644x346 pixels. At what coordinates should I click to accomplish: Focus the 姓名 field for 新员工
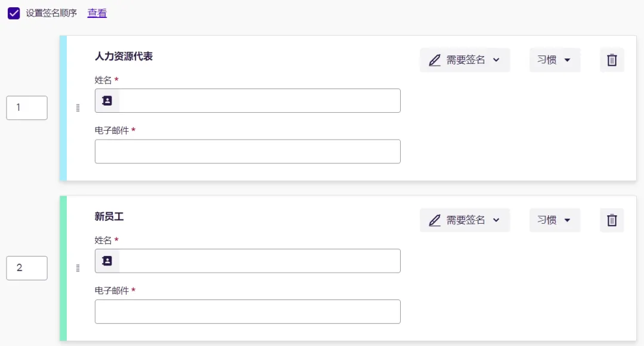(x=247, y=261)
